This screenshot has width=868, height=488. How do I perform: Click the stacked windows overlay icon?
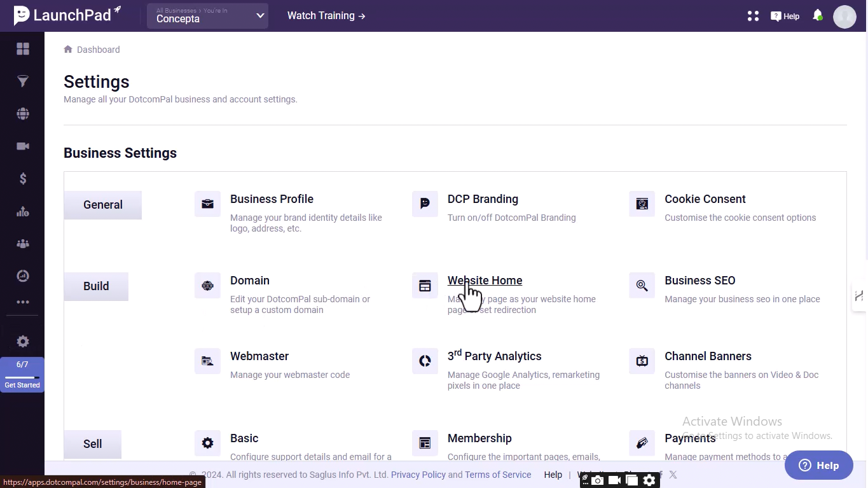coord(631,480)
